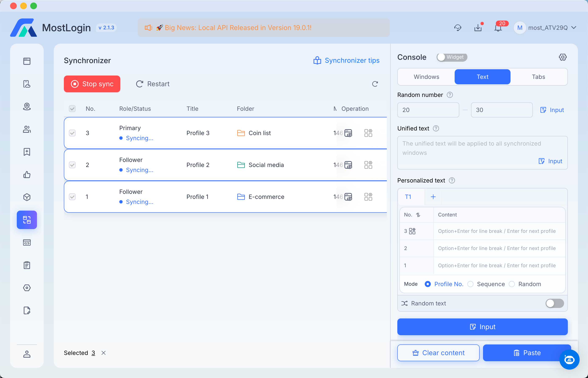Open Synchronizer tips link
This screenshot has height=378, width=588.
(346, 60)
